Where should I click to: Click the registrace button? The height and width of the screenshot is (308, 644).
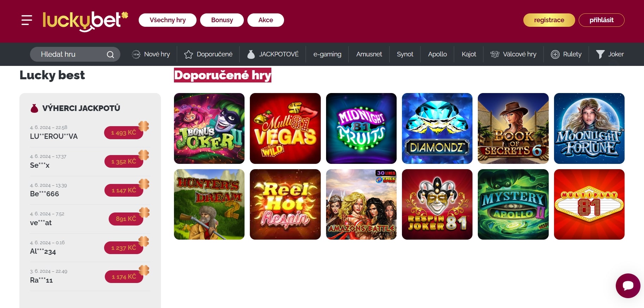549,20
